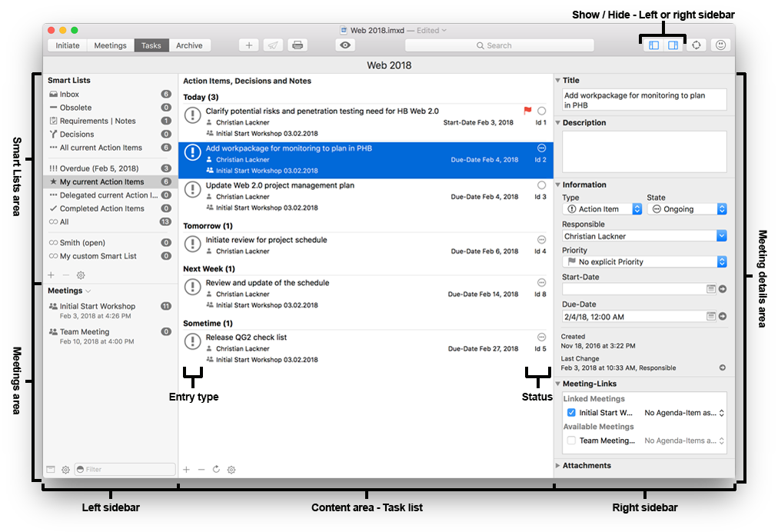Viewport: 778px width, 532px height.
Task: Select the Obsolete smart list
Action: coord(110,108)
